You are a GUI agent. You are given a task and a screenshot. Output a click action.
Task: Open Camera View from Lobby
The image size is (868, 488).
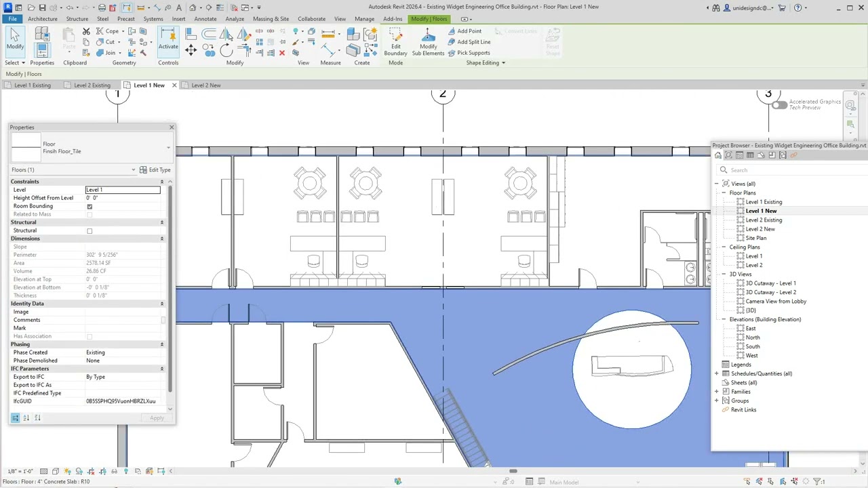tap(776, 302)
